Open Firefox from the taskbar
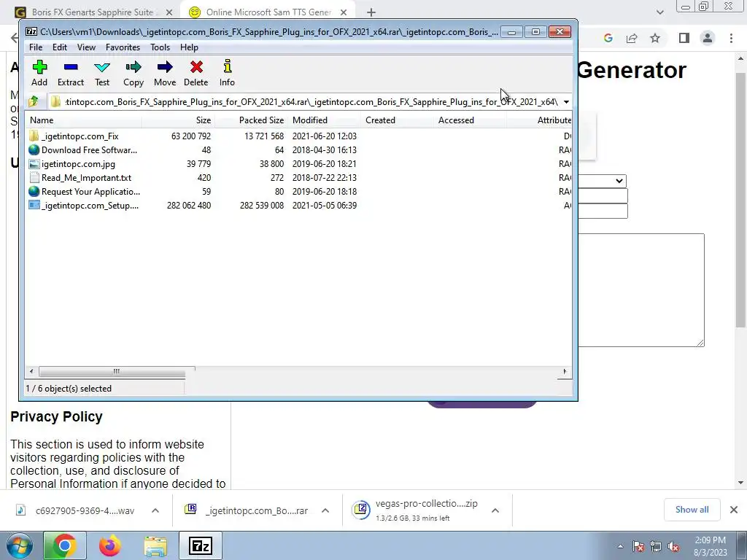The image size is (747, 560). (110, 545)
